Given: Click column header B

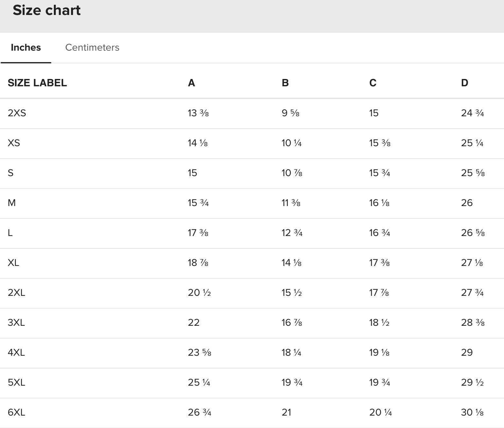Looking at the screenshot, I should click(285, 83).
